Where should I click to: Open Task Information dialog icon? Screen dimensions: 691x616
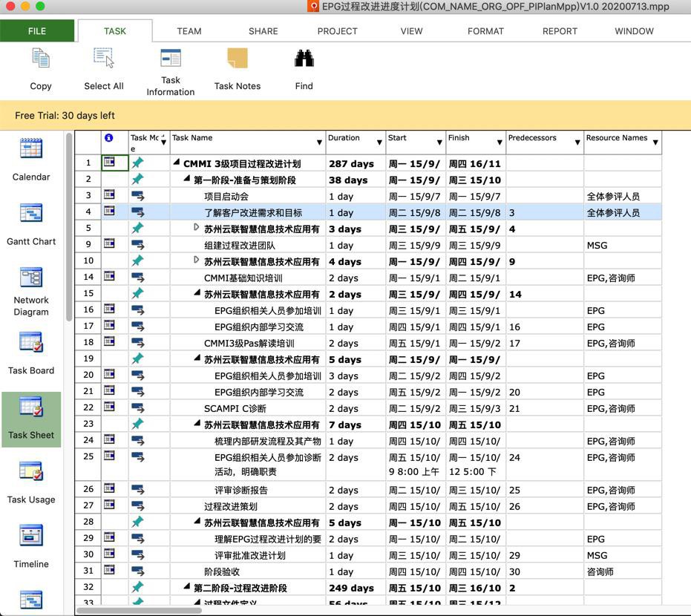tap(171, 58)
